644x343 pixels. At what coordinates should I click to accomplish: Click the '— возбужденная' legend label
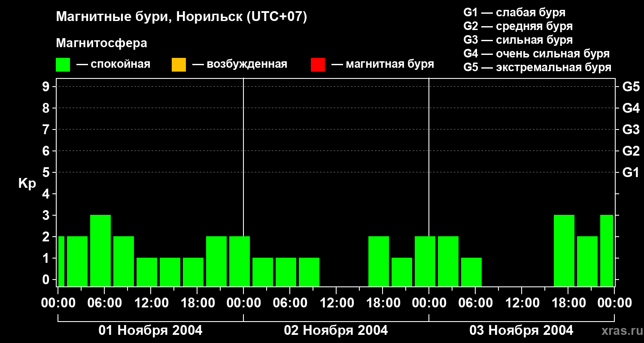click(240, 65)
